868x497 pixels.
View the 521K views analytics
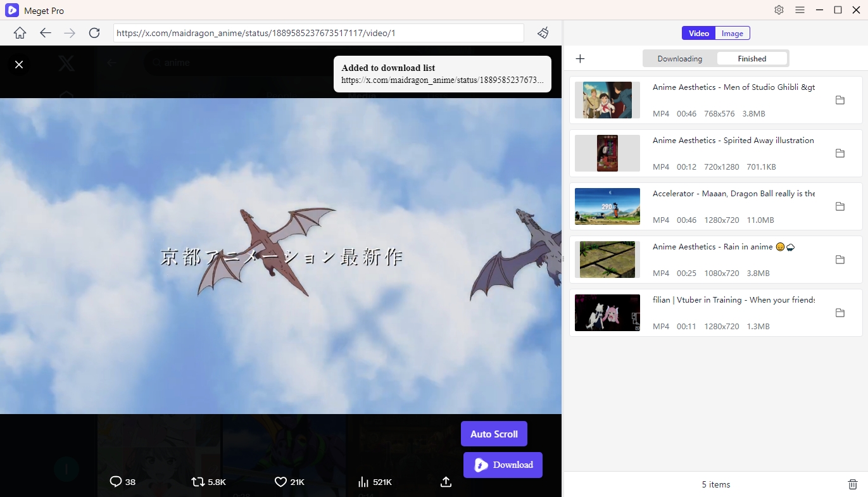click(x=363, y=482)
